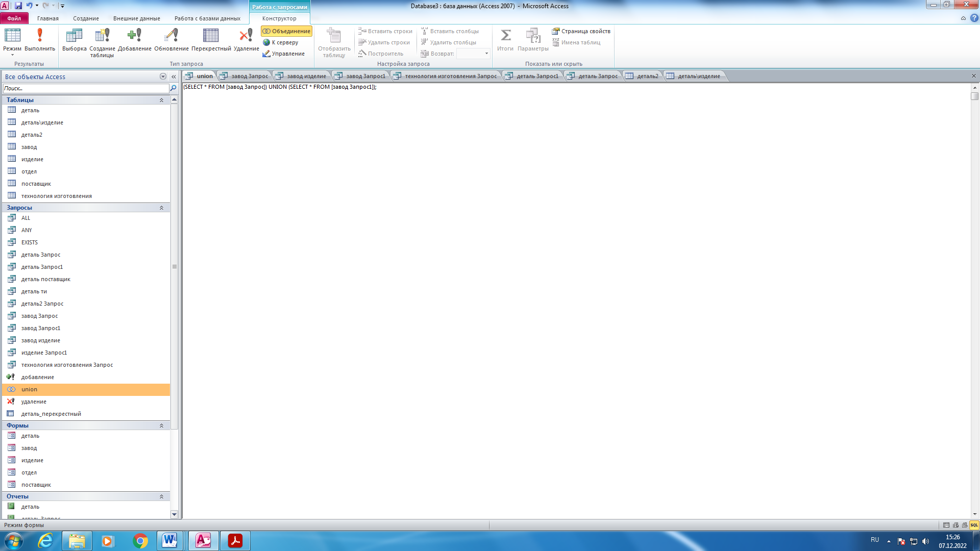Select query EXISTS in navigation pane

[86, 242]
